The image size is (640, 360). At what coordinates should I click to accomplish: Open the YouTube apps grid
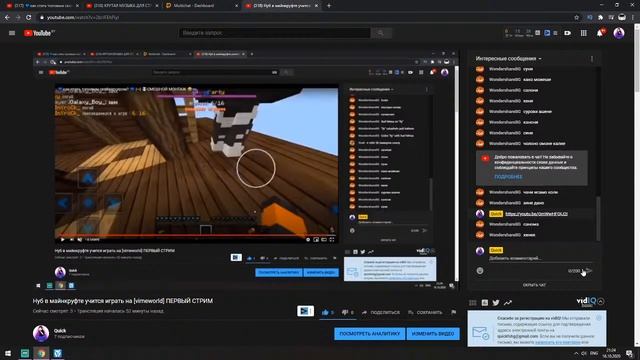584,33
